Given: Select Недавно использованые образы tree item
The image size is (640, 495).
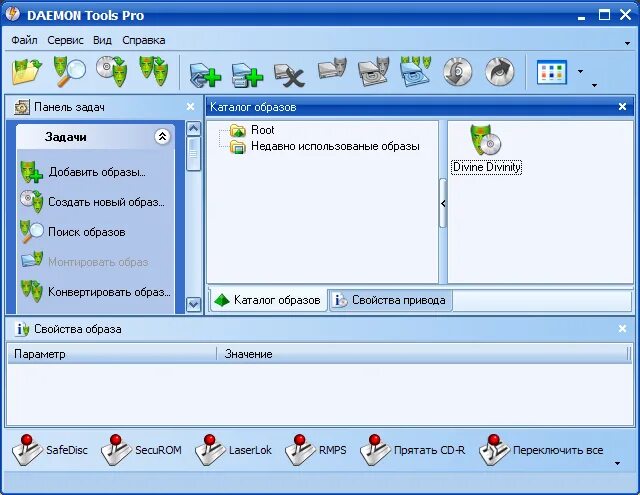Looking at the screenshot, I should [x=335, y=146].
